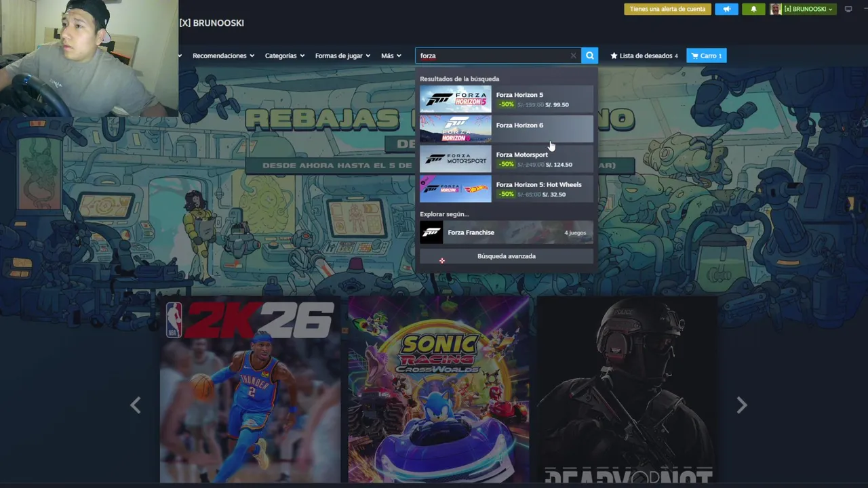Click the Forza Franchise logo icon

(431, 232)
